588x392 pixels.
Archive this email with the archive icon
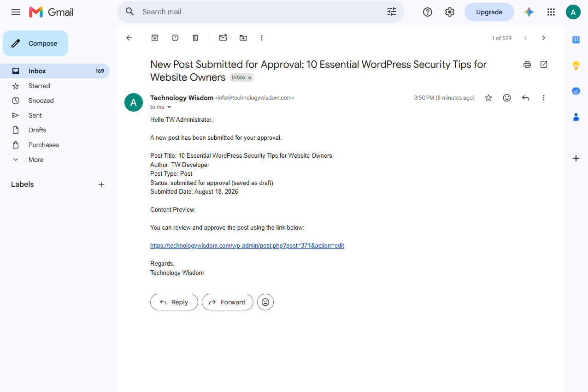point(155,38)
